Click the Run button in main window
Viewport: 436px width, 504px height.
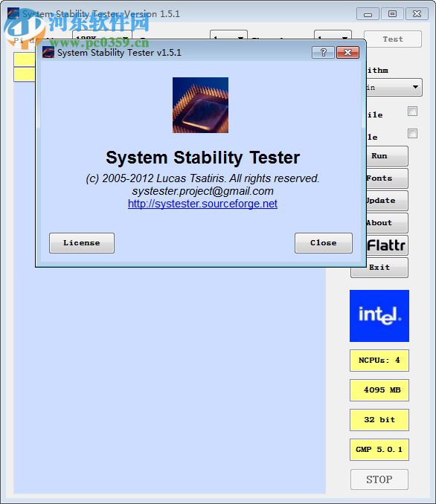tap(387, 156)
